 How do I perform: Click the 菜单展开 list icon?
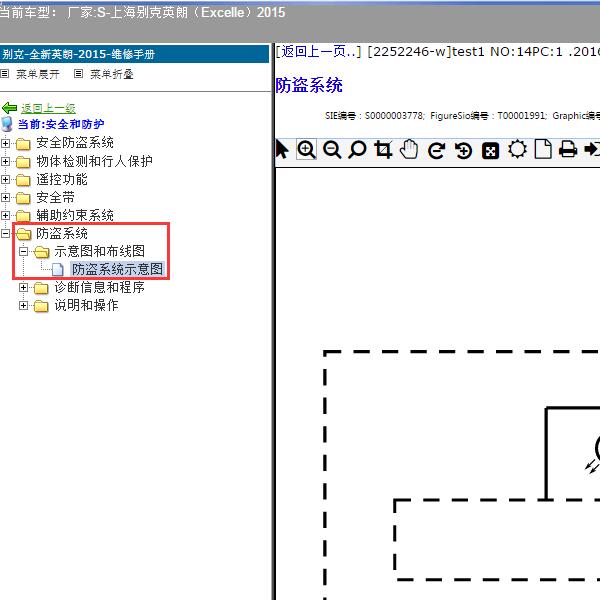point(5,73)
